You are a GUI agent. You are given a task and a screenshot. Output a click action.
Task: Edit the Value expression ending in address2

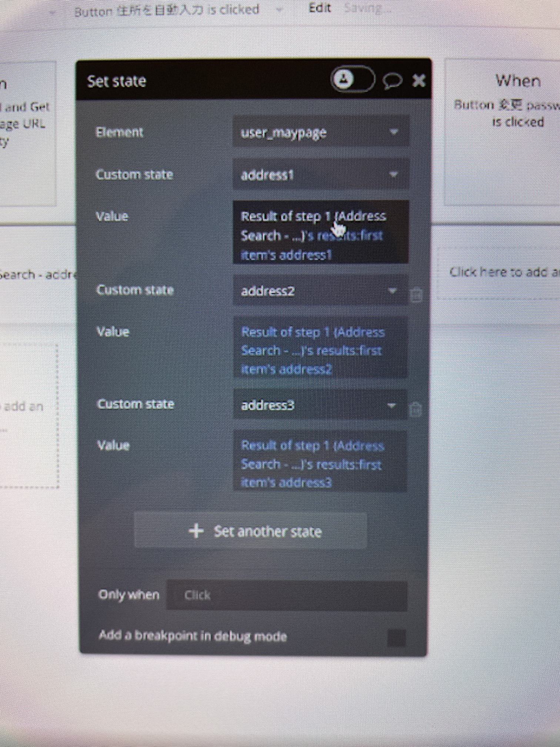coord(321,347)
